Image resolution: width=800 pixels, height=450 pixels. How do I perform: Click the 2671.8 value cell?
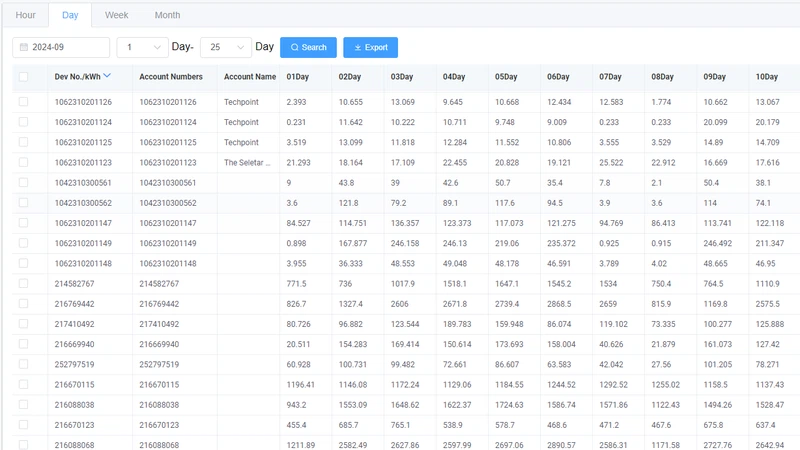pyautogui.click(x=455, y=304)
